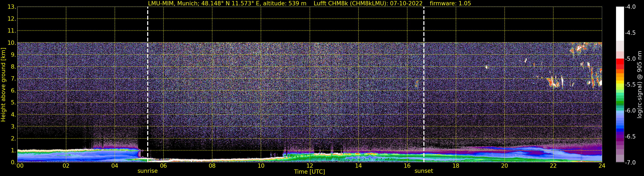
Task: Click colorbar tick value "-5.5"
Action: (x=630, y=85)
